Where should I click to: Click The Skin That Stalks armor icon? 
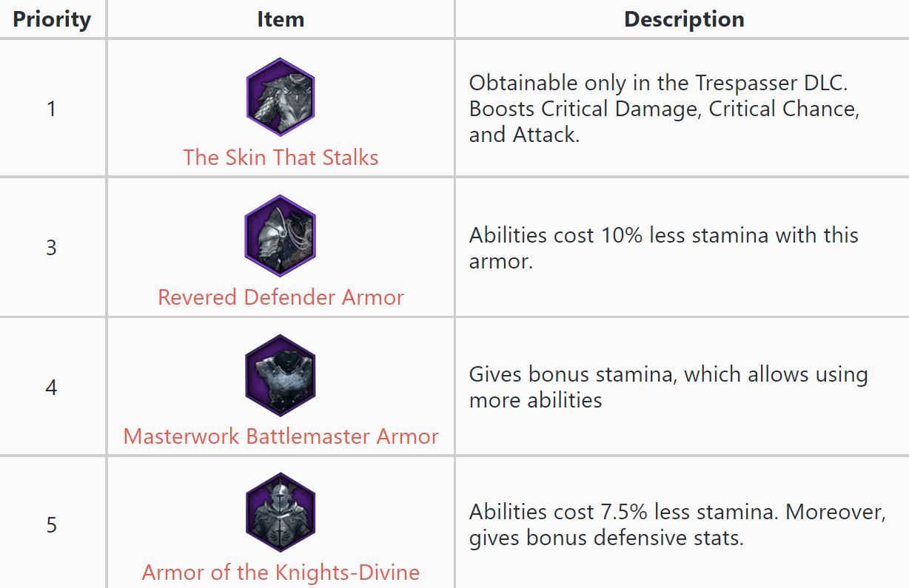(281, 97)
